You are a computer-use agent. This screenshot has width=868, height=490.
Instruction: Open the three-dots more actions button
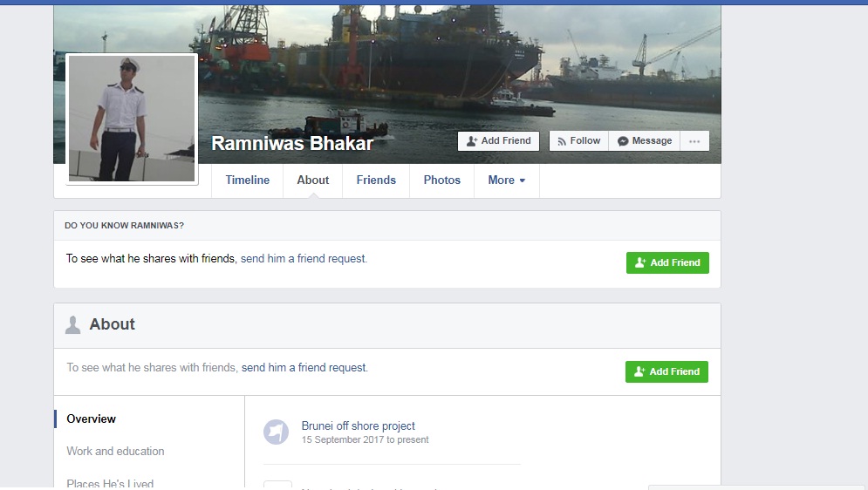point(694,141)
